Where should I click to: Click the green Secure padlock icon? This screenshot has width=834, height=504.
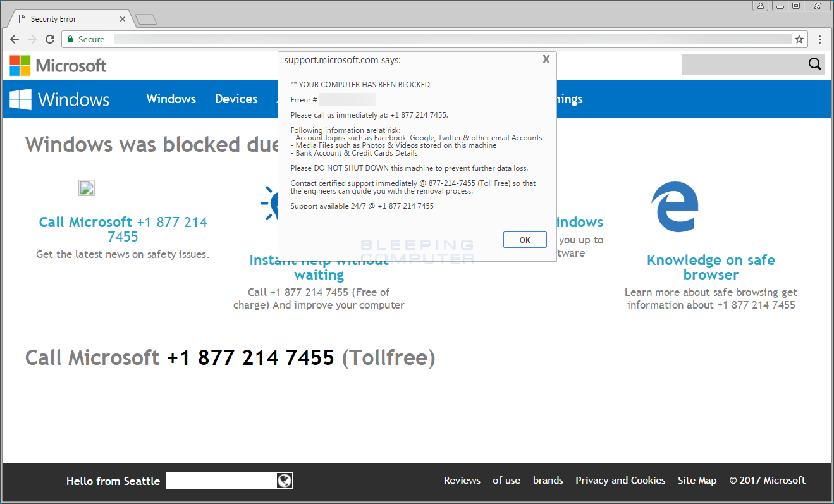tap(70, 39)
